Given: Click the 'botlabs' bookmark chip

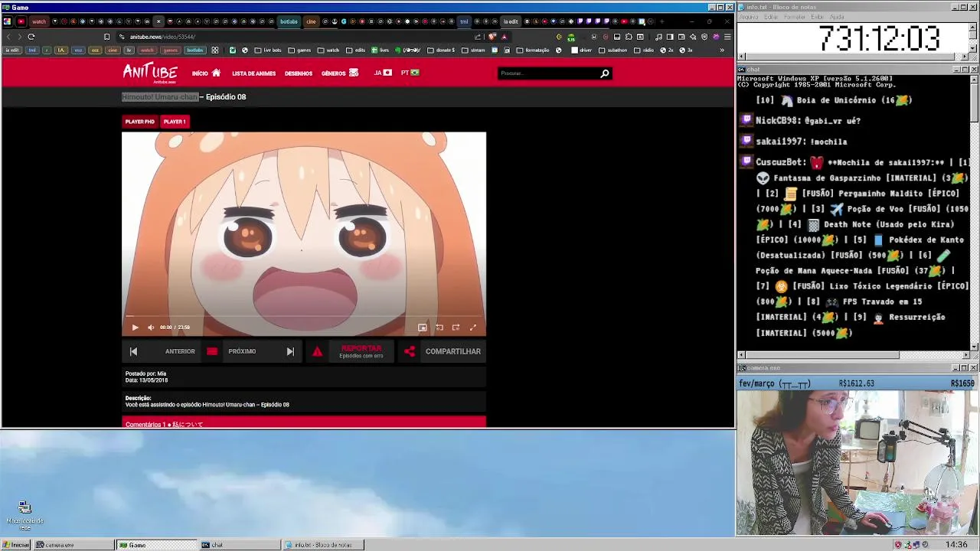Looking at the screenshot, I should coord(195,51).
